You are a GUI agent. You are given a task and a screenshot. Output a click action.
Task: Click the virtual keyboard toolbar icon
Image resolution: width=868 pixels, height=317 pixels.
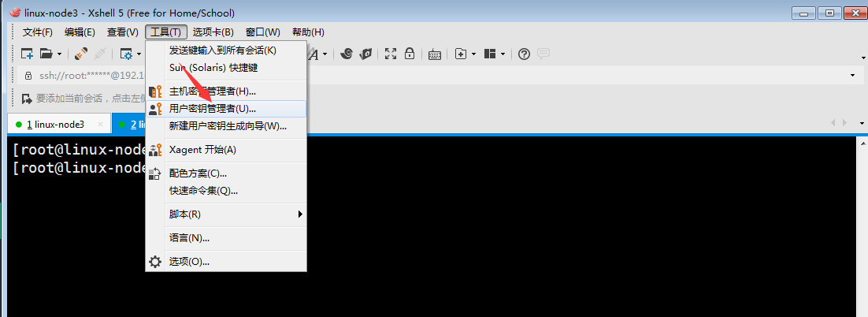click(434, 54)
